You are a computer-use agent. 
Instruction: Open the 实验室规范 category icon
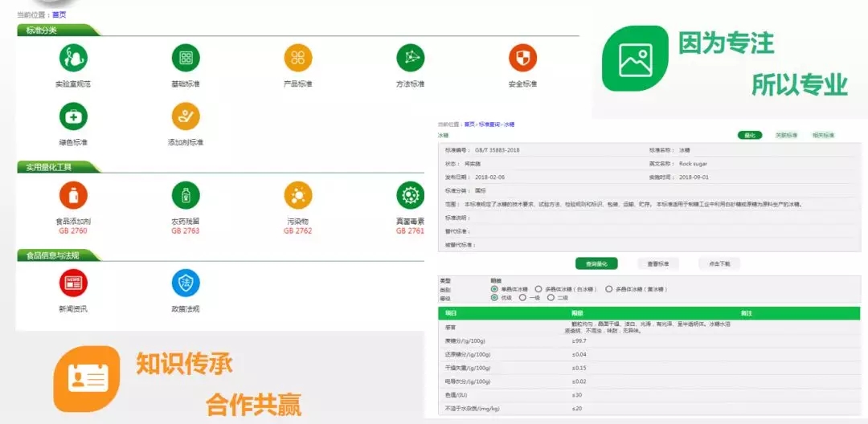(x=73, y=58)
